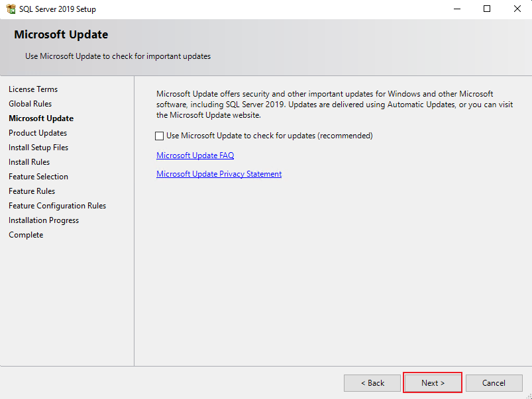This screenshot has width=532, height=399.
Task: Select the Installation Progress step
Action: point(43,220)
